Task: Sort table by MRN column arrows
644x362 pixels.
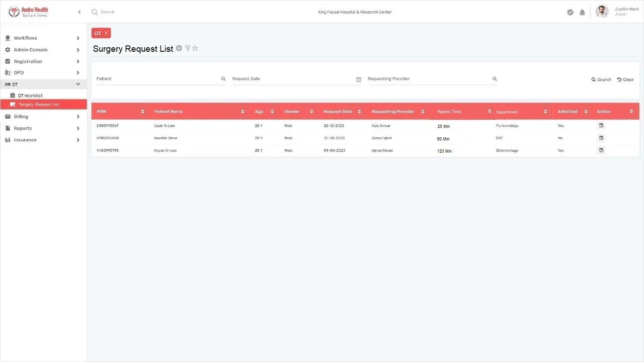Action: [143, 112]
